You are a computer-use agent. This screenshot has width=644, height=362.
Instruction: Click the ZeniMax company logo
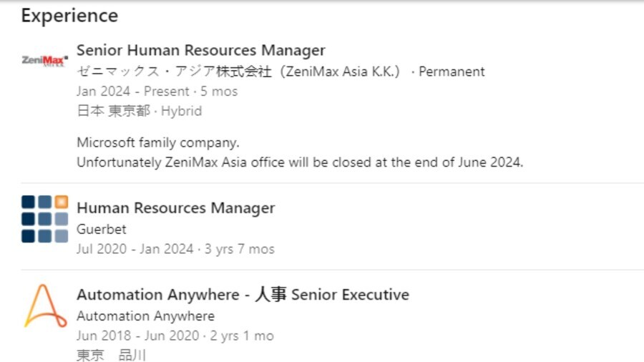[45, 61]
